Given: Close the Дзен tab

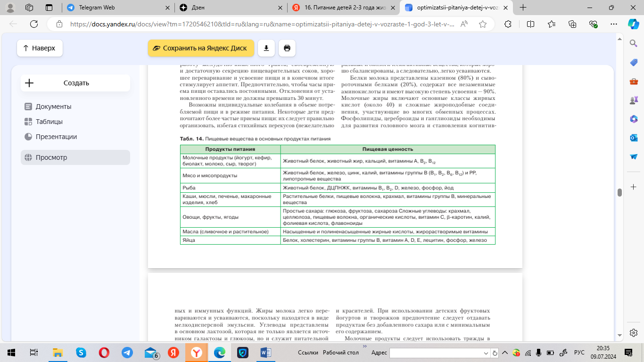Looking at the screenshot, I should click(280, 8).
